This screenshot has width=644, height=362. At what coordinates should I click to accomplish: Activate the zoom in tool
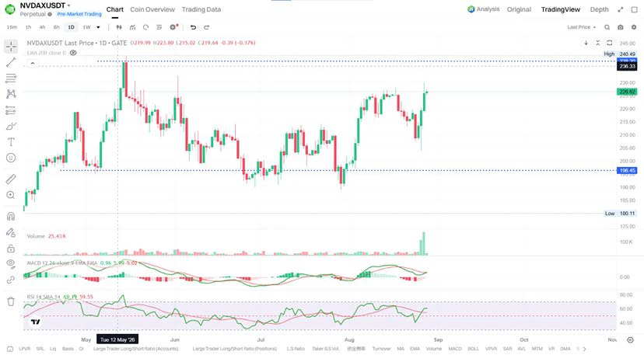pyautogui.click(x=11, y=195)
